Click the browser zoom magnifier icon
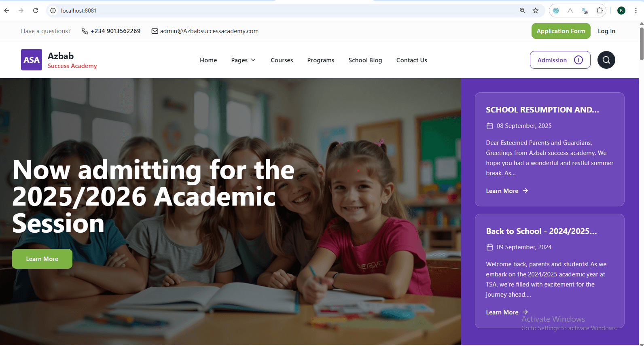 click(522, 11)
